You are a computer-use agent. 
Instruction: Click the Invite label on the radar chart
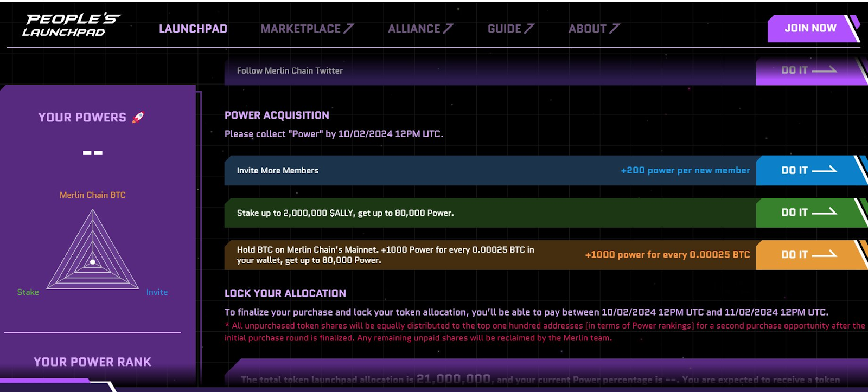tap(157, 292)
